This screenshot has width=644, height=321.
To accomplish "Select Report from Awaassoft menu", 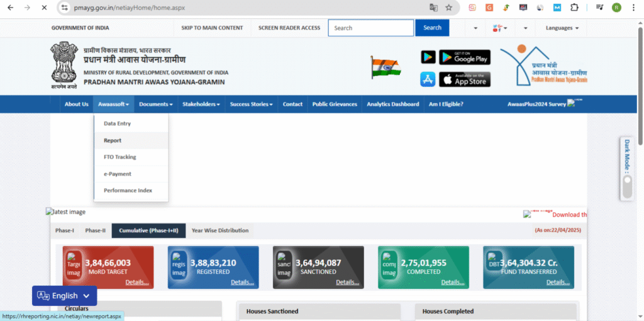I will [x=131, y=140].
